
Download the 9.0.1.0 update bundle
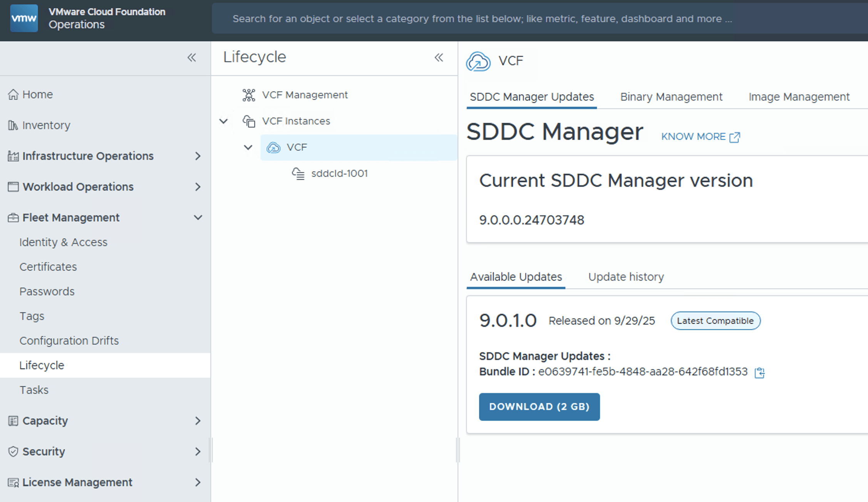tap(539, 407)
